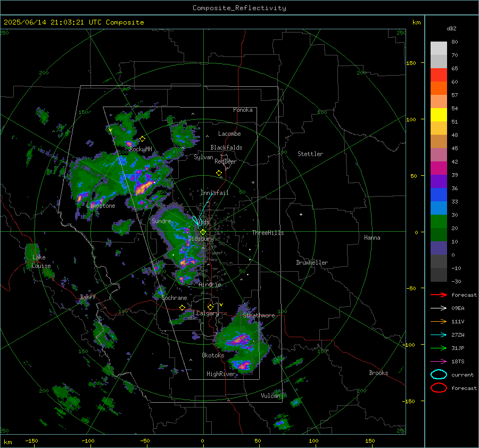Click the Stettler city label

(x=310, y=154)
